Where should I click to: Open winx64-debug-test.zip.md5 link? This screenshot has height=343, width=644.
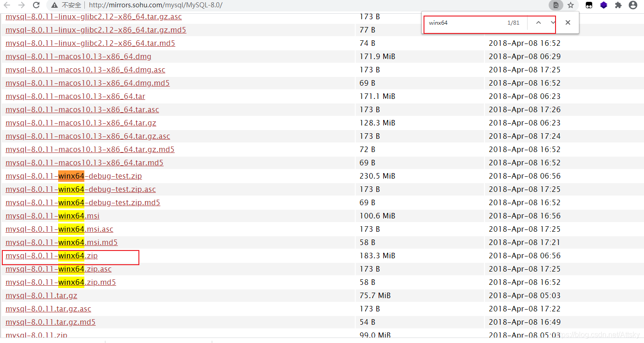point(83,202)
